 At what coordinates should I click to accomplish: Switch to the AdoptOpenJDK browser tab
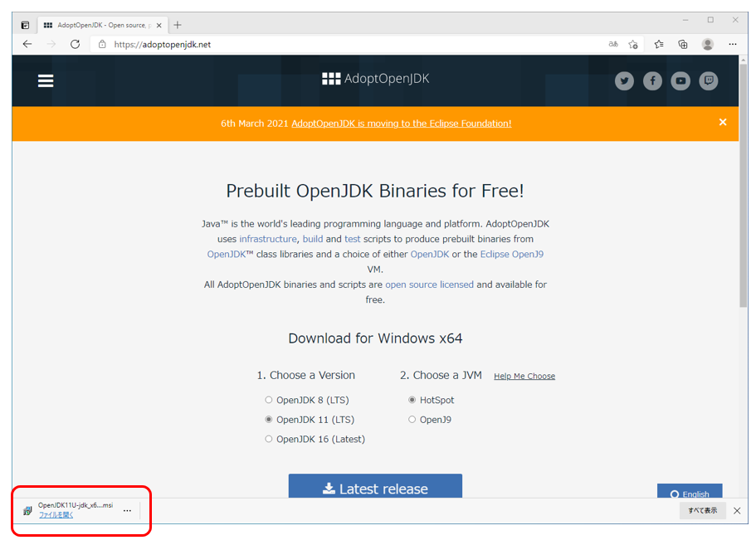[x=103, y=25]
